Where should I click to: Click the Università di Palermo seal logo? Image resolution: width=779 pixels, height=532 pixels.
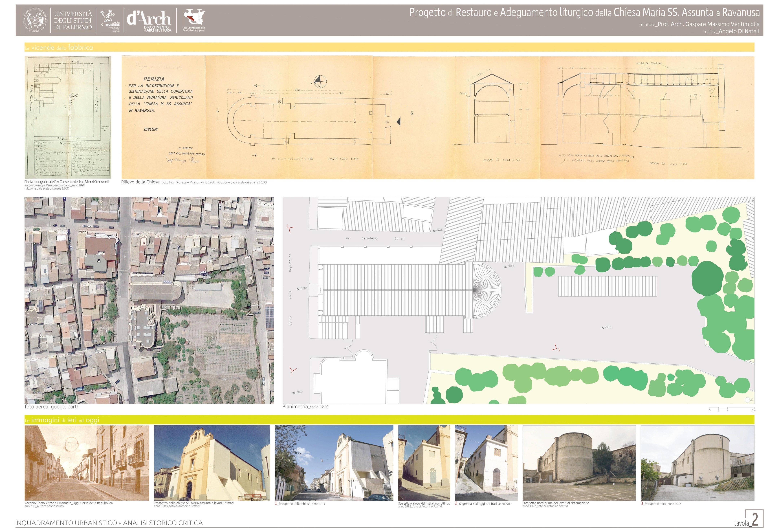[35, 20]
